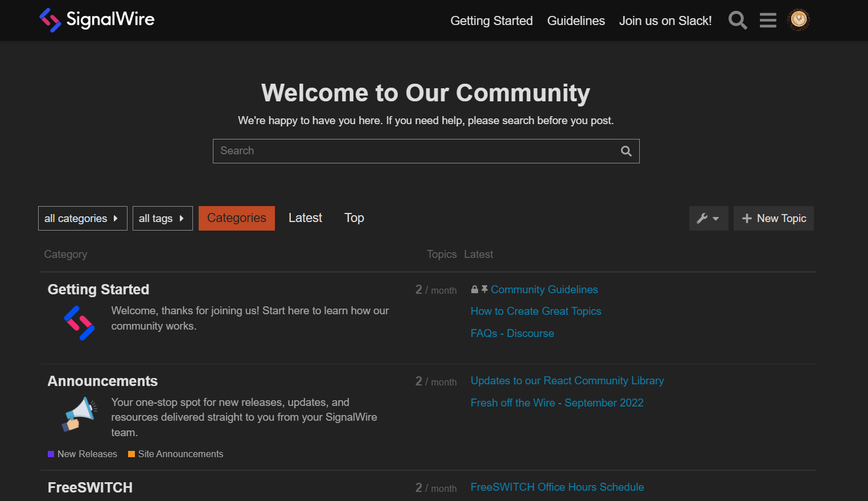Image resolution: width=868 pixels, height=501 pixels.
Task: Click the Getting Started '2 / month' count
Action: coord(436,290)
